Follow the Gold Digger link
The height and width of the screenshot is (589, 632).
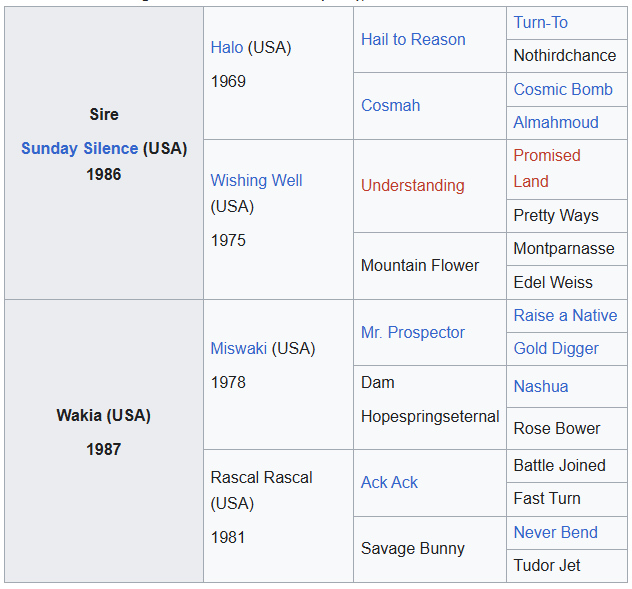click(556, 349)
